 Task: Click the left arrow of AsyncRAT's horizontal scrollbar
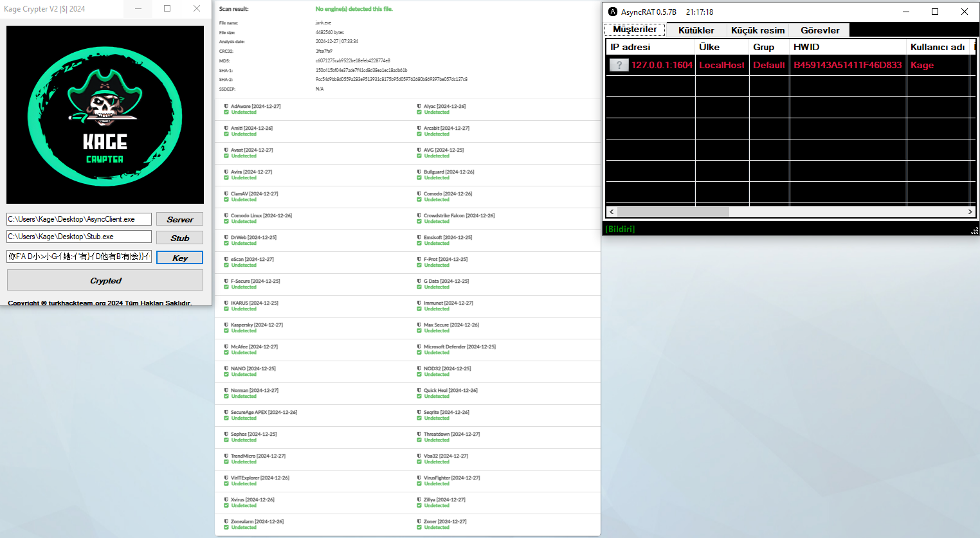pyautogui.click(x=612, y=211)
